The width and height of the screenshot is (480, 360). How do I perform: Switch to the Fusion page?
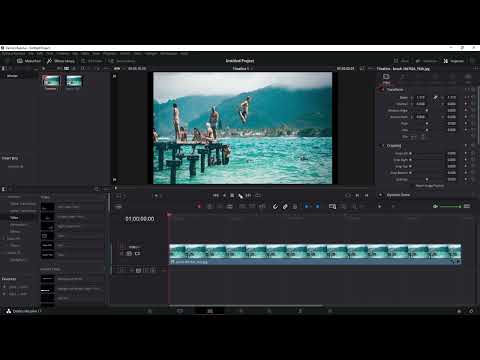point(241,311)
